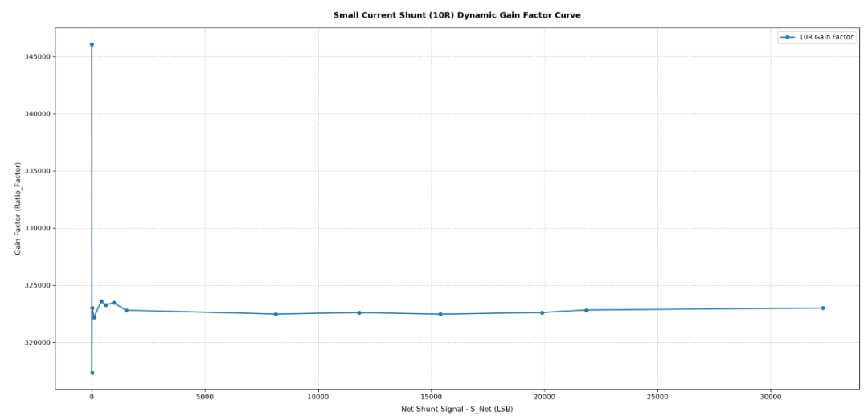Image resolution: width=868 pixels, height=416 pixels.
Task: Select the data point near 12000 S_Net
Action: click(x=358, y=312)
